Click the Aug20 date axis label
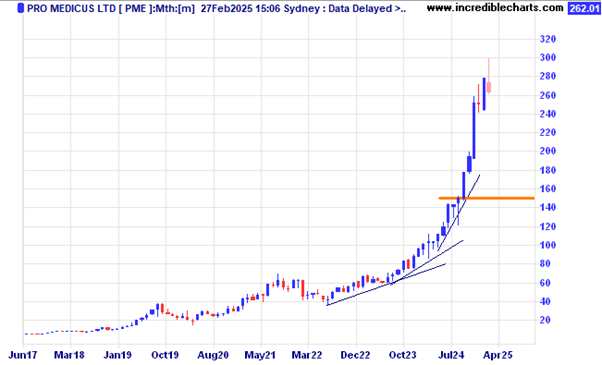602x365 pixels. tap(213, 355)
